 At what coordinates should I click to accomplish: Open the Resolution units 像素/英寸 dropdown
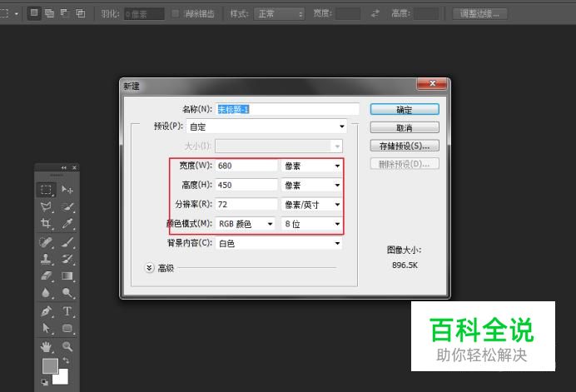pyautogui.click(x=311, y=205)
